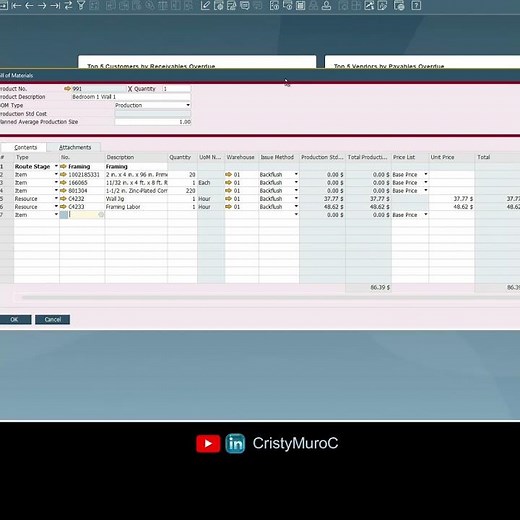Select Top 5 Customers by Receivables Overdue card
Image resolution: width=520 pixels, height=520 pixels.
tap(197, 62)
